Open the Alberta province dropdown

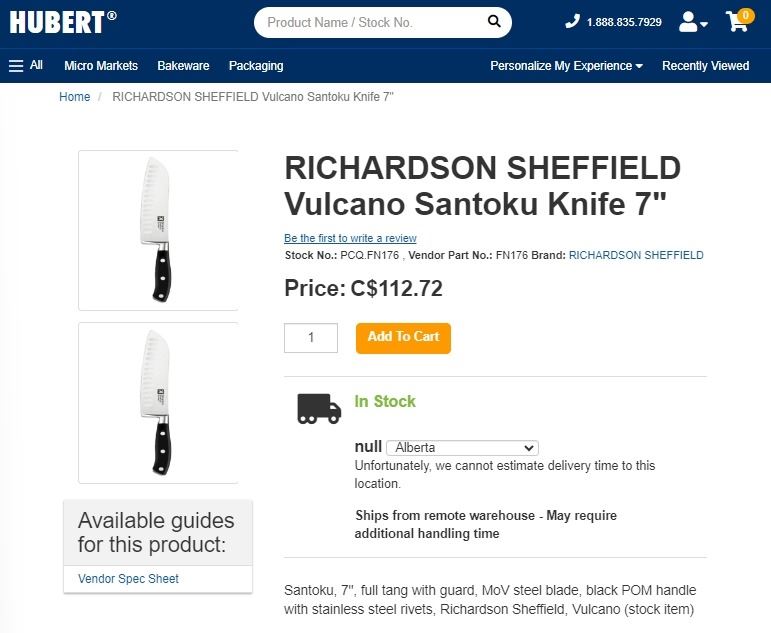[x=461, y=448]
